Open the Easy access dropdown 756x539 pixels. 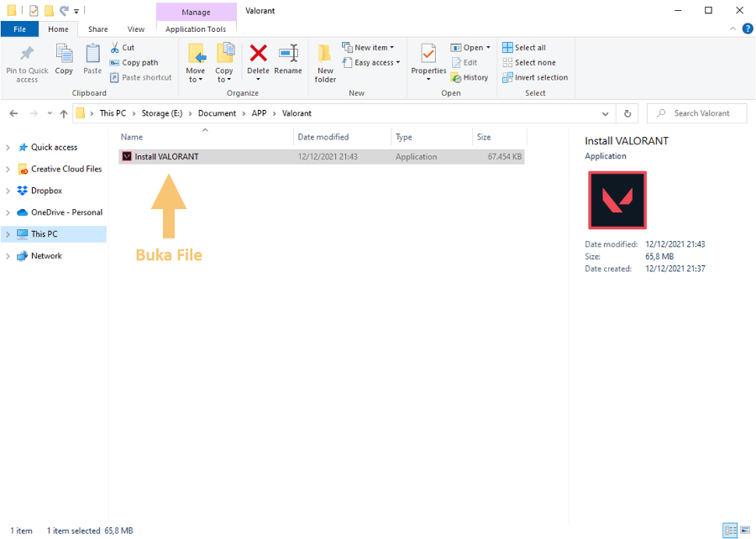[371, 63]
